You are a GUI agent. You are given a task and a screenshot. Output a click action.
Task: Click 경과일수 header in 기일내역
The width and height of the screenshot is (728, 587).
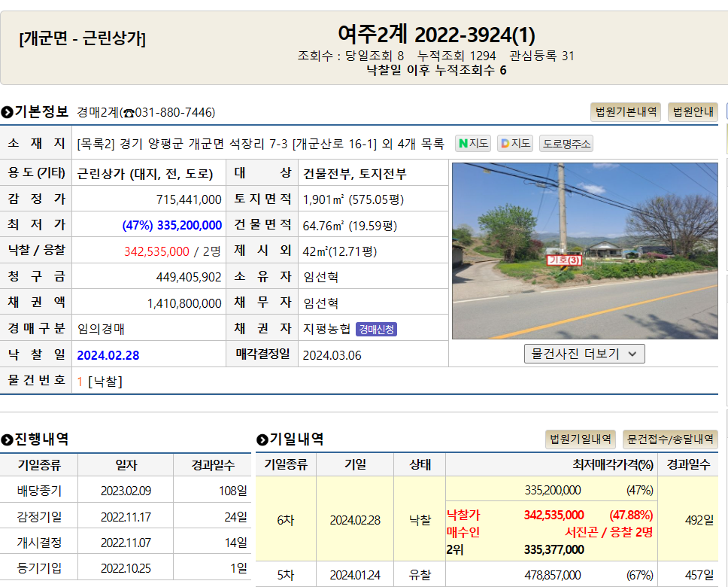click(x=688, y=465)
